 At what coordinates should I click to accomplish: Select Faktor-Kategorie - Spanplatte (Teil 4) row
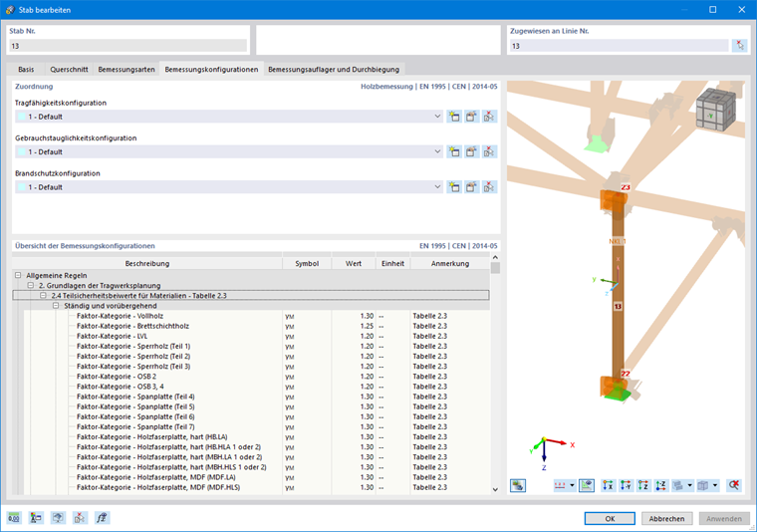coord(256,397)
